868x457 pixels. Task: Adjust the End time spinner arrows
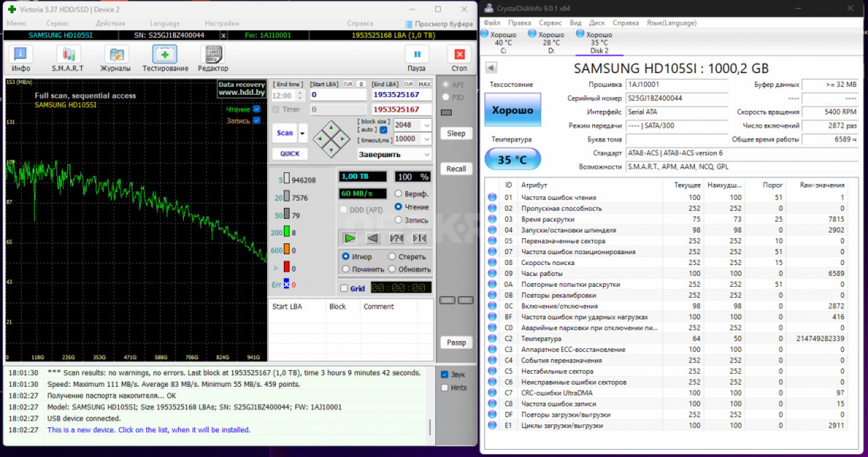coord(302,95)
